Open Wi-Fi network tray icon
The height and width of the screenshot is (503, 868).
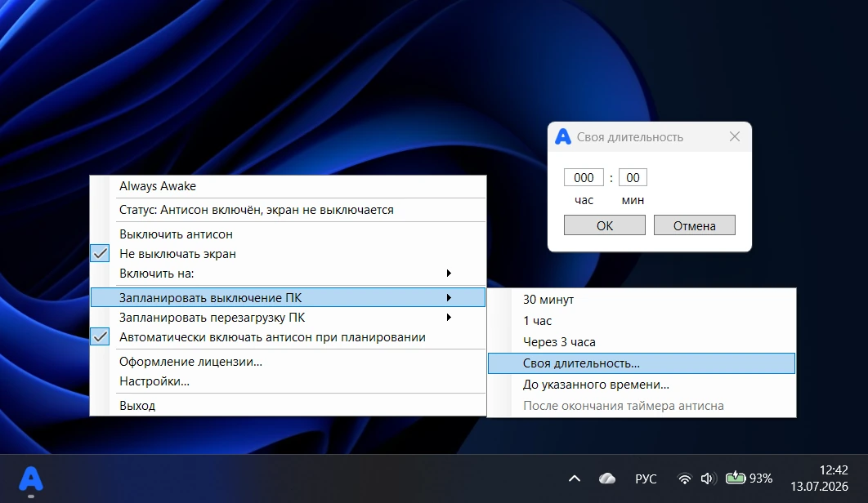tap(685, 479)
